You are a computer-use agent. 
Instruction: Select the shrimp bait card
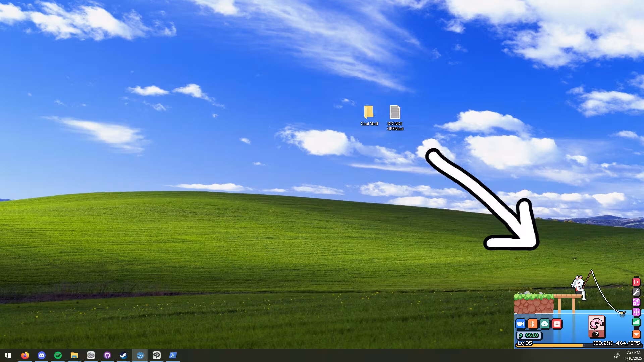(596, 326)
